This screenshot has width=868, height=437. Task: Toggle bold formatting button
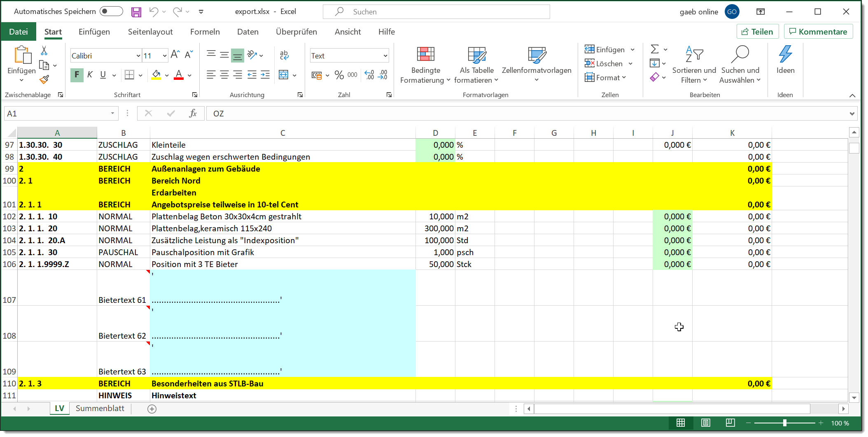(77, 75)
